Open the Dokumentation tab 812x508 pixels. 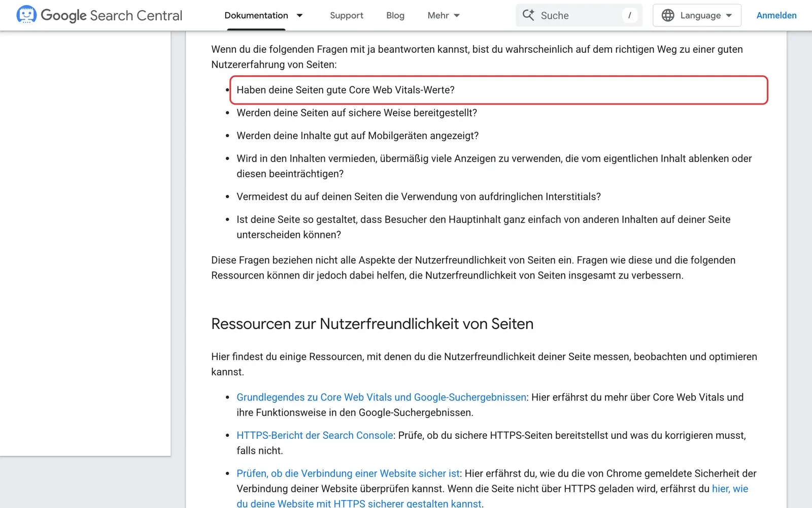(256, 15)
